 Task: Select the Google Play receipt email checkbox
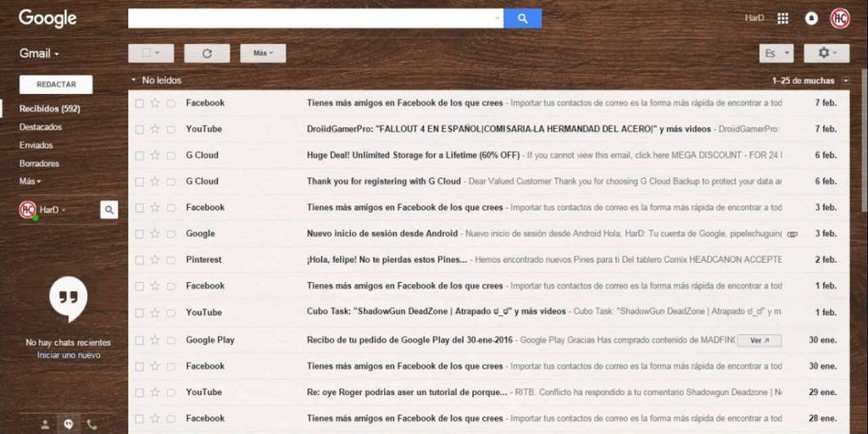pyautogui.click(x=139, y=340)
